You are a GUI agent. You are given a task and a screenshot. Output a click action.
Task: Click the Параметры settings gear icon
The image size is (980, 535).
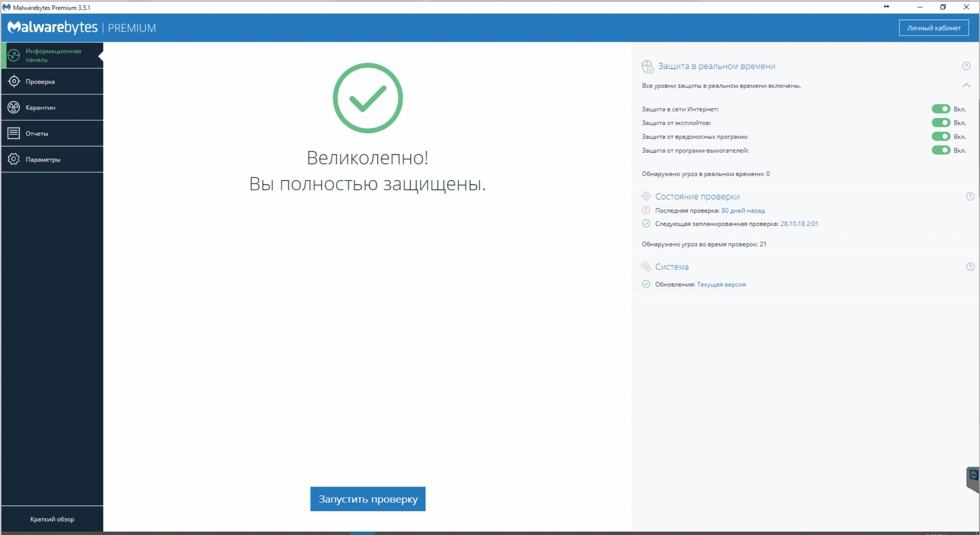[x=14, y=159]
